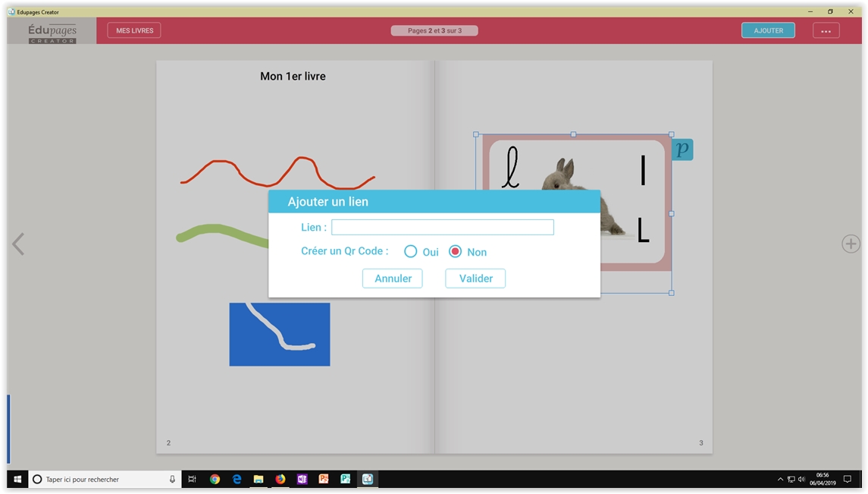The height and width of the screenshot is (494, 868).
Task: Click the previous page arrow on left
Action: [18, 244]
